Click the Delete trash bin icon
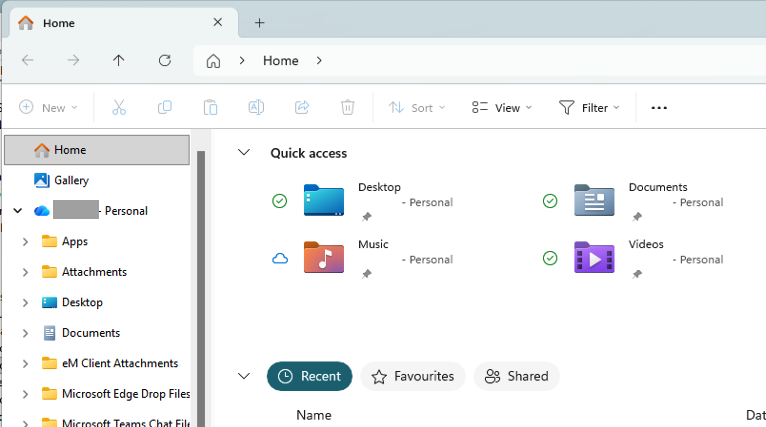This screenshot has width=766, height=427. (x=347, y=107)
